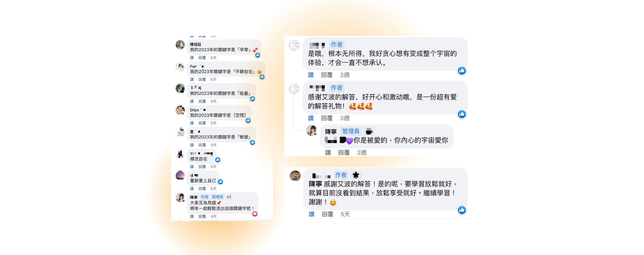Open 陳冠廷's profile picture
This screenshot has height=255, width=644.
(x=180, y=45)
